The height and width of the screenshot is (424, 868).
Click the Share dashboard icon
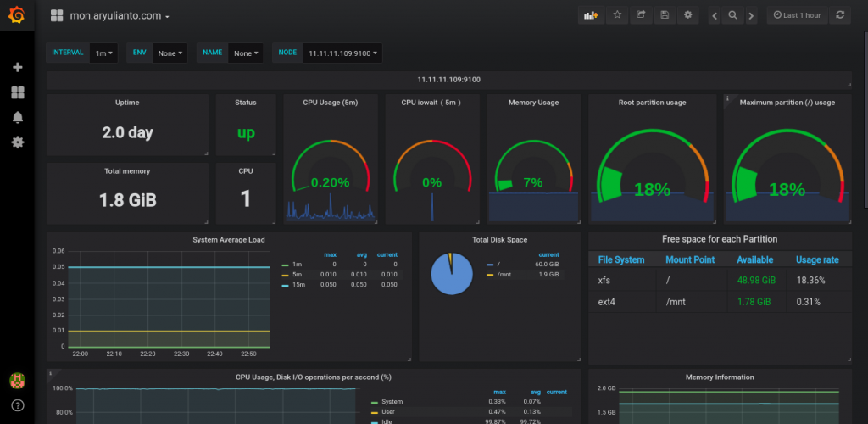click(x=641, y=15)
